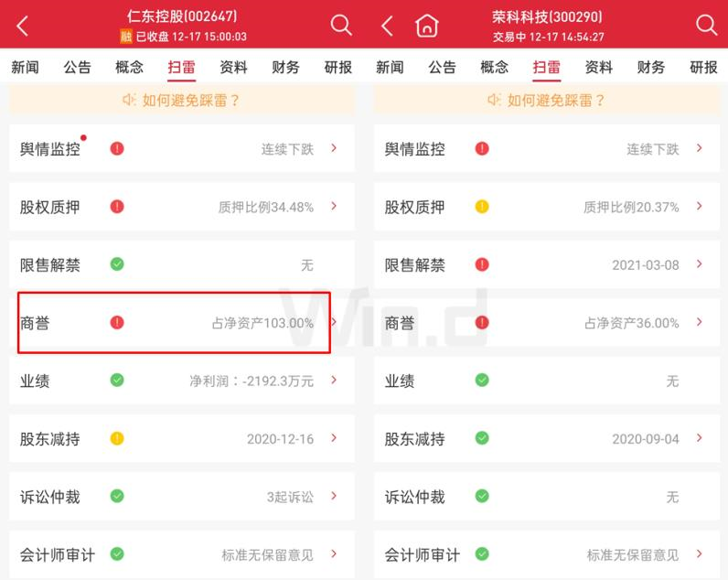Expand 荣科科技 商誉 36.00% chevron

click(700, 322)
